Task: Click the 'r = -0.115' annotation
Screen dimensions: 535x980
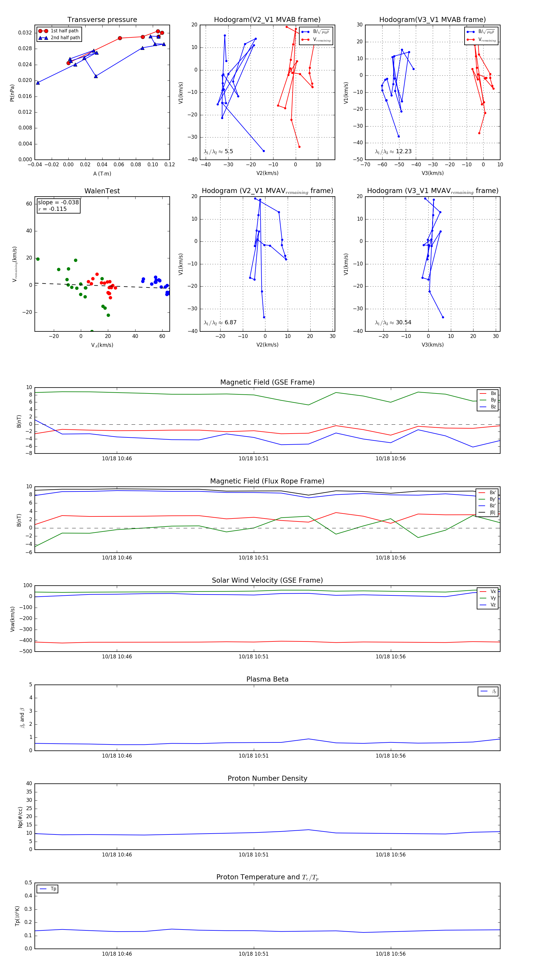Action: tap(52, 209)
